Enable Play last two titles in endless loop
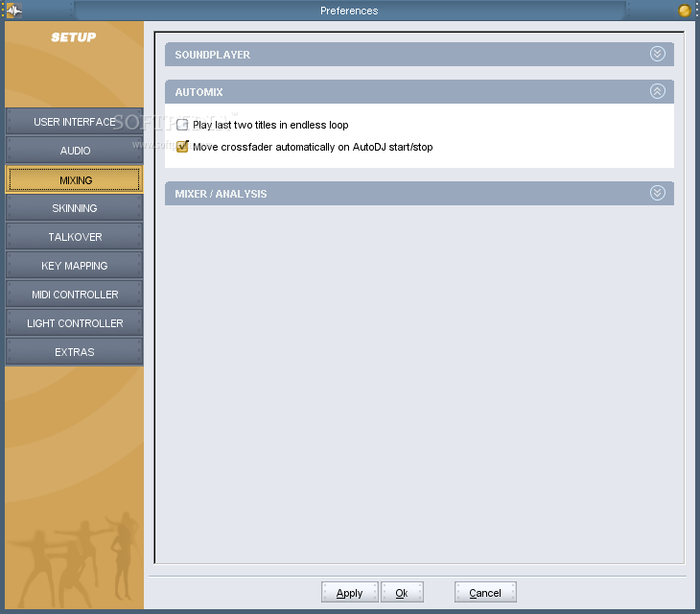The width and height of the screenshot is (700, 614). [182, 125]
